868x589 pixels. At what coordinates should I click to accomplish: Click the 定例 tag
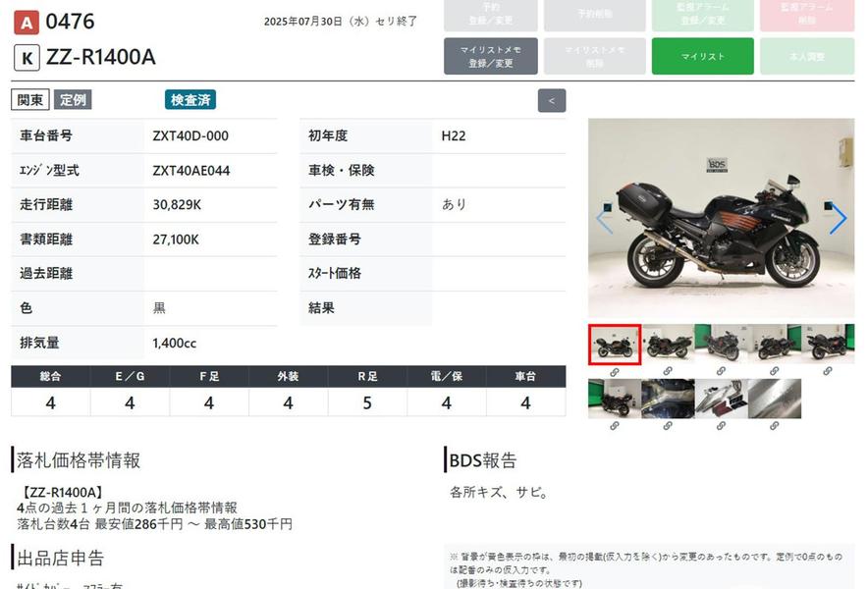pos(73,99)
